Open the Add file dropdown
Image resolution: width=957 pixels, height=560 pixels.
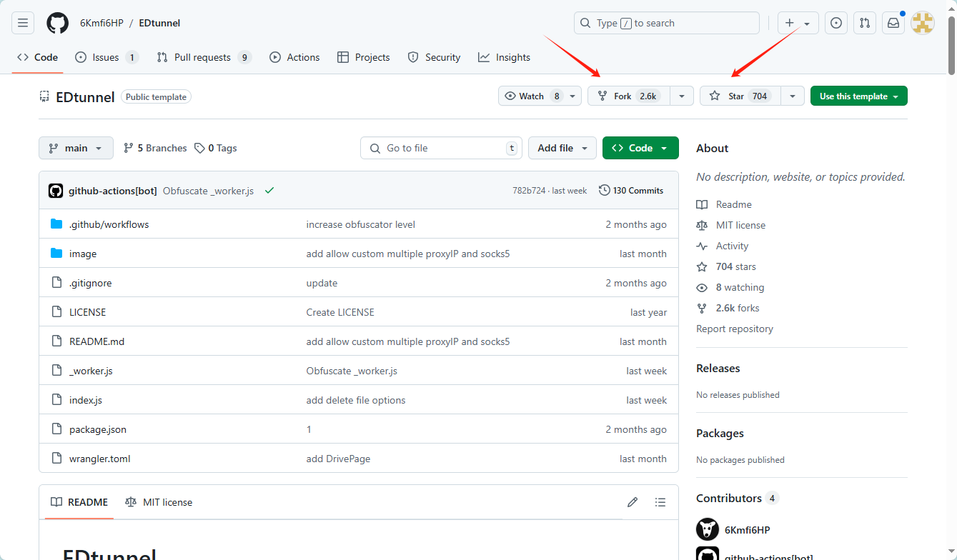click(x=562, y=148)
